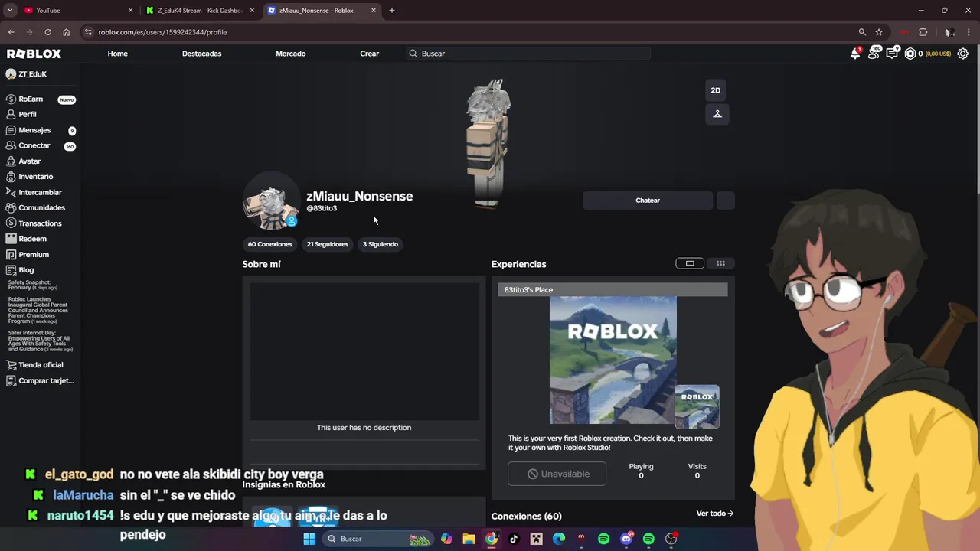
Task: Switch Experiencias to grid view
Action: click(720, 263)
